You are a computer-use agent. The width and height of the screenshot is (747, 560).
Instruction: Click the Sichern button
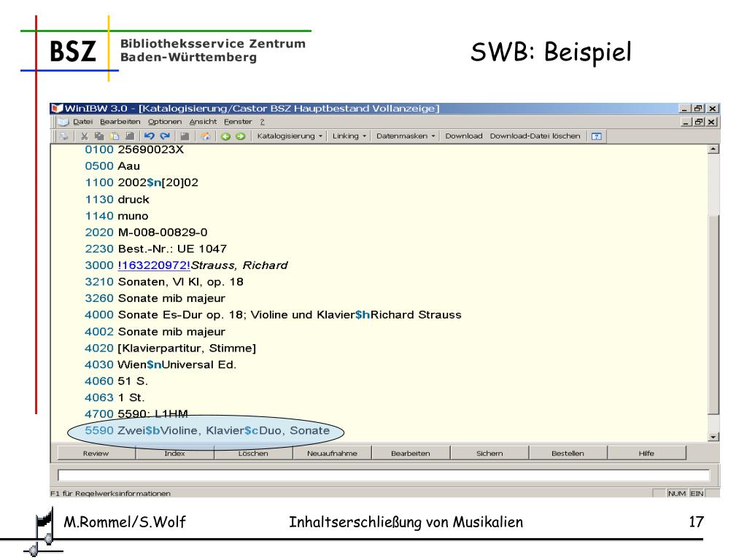click(x=489, y=454)
